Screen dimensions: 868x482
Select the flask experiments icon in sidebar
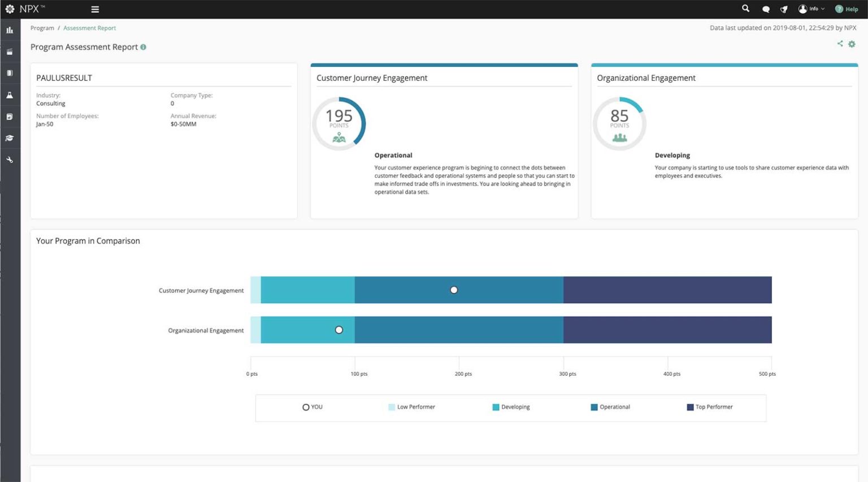point(10,94)
